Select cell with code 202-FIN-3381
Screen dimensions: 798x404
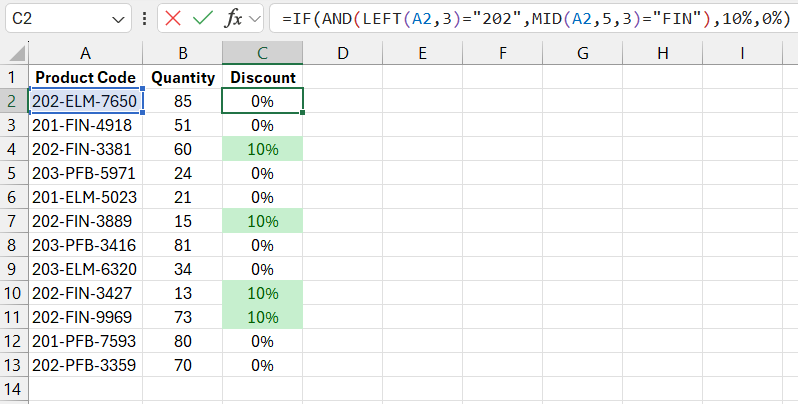click(85, 149)
